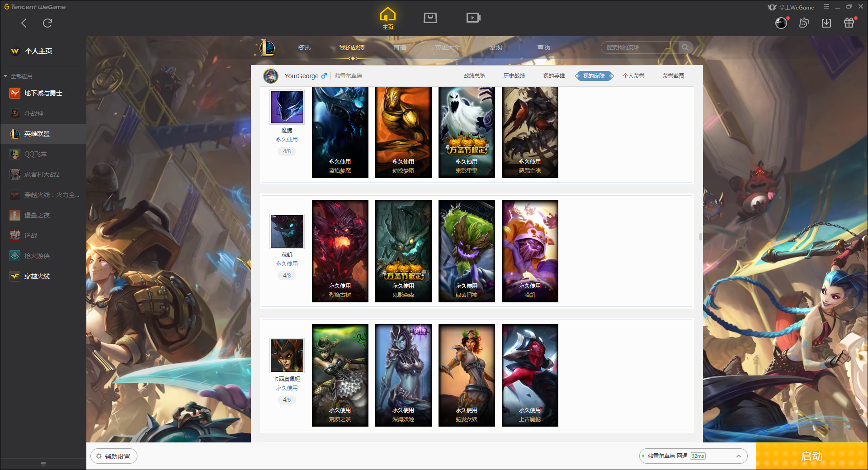Open the video live icon
Image resolution: width=868 pixels, height=470 pixels.
point(473,18)
